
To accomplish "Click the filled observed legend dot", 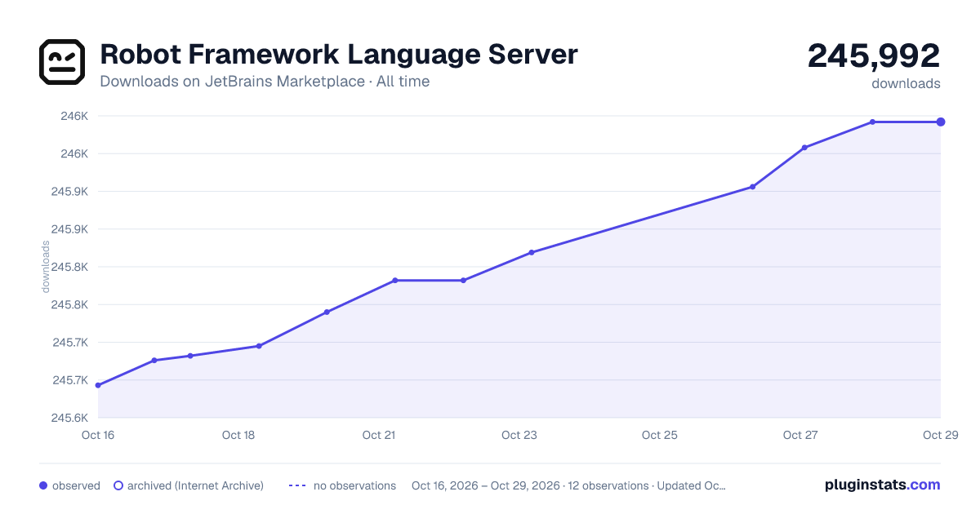I will 43,485.
